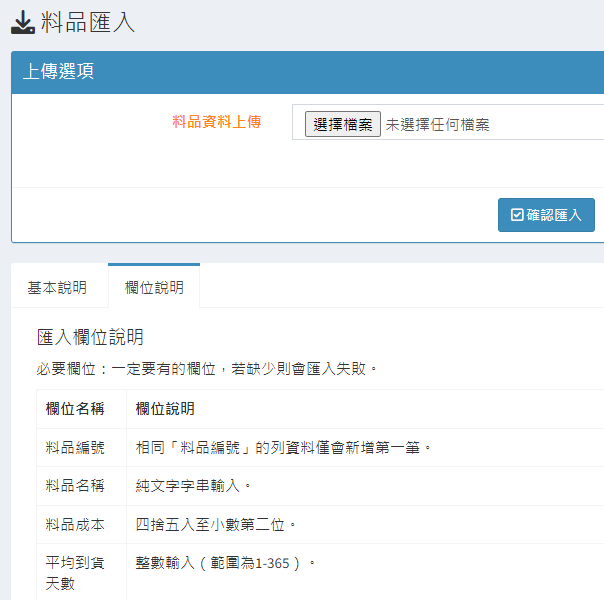Image resolution: width=604 pixels, height=600 pixels.
Task: Click the 欄位名稱 column header
Action: click(x=75, y=409)
